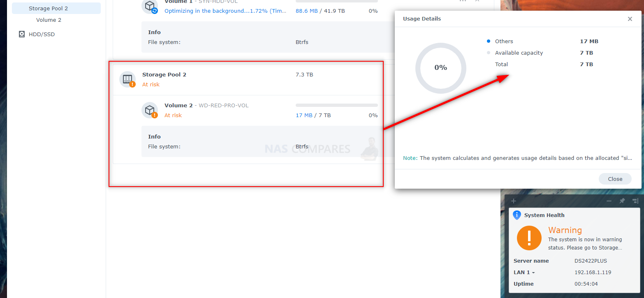The height and width of the screenshot is (298, 644).
Task: Click the Volume 2 WD-RED-PRO-VOL name
Action: (206, 105)
